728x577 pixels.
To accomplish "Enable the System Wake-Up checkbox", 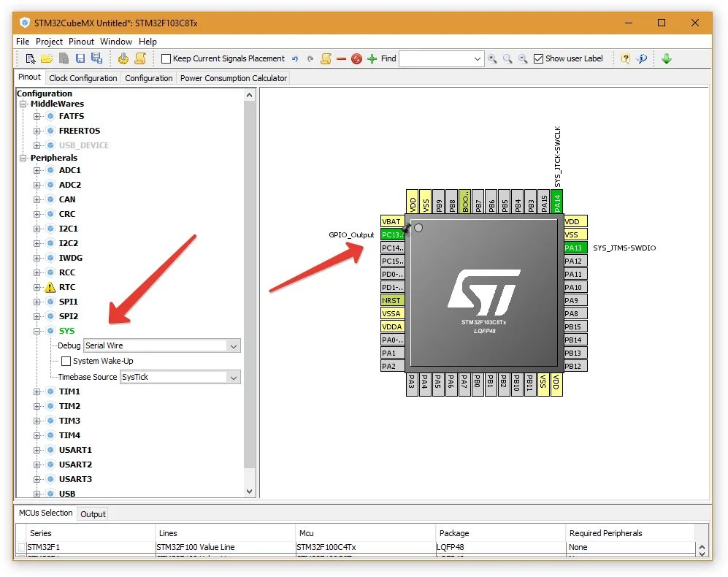I will click(x=66, y=361).
